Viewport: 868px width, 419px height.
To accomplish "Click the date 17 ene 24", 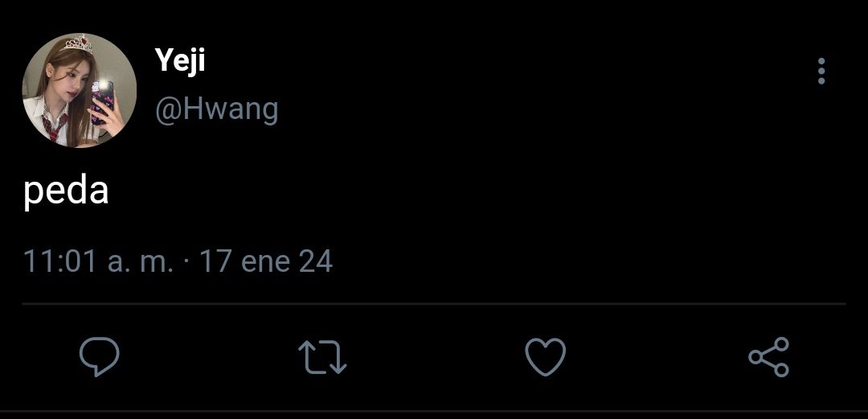I will click(266, 261).
